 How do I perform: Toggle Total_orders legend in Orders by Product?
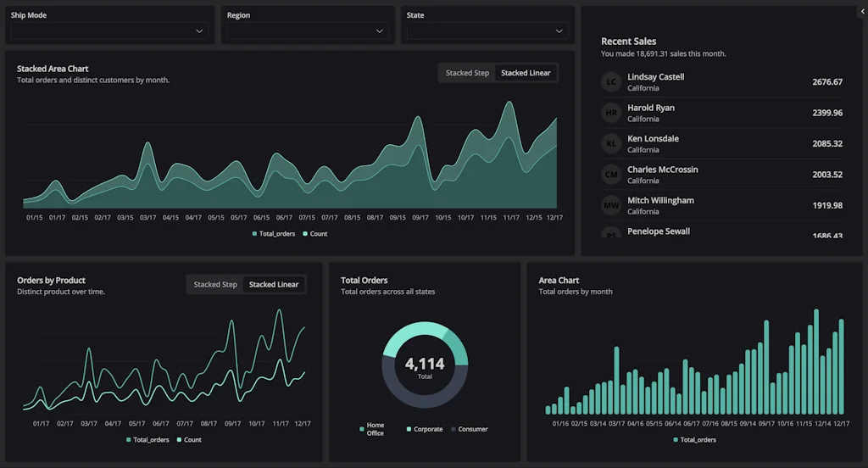(x=147, y=440)
